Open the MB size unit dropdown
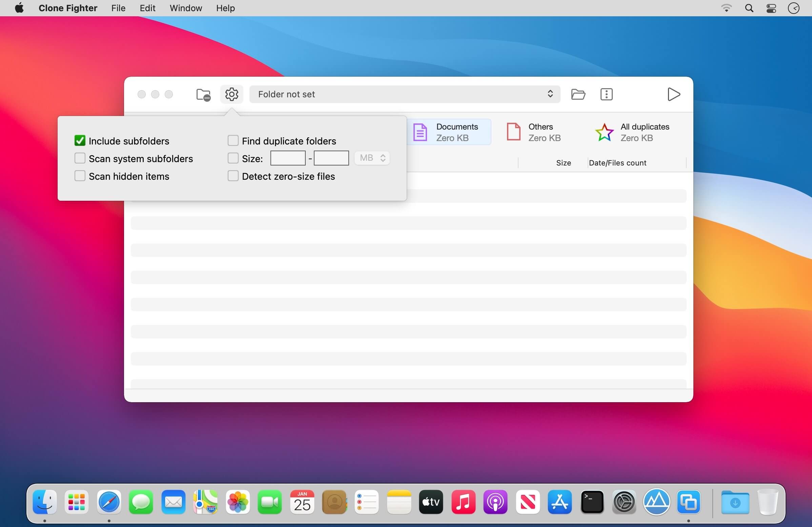This screenshot has height=527, width=812. click(372, 158)
